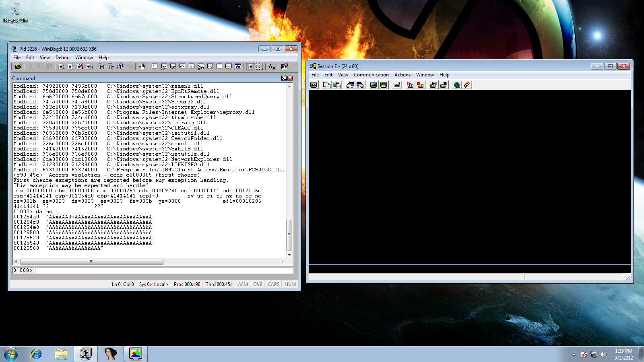
Task: Click Print Screen icon in Session E toolbar
Action: 314,85
